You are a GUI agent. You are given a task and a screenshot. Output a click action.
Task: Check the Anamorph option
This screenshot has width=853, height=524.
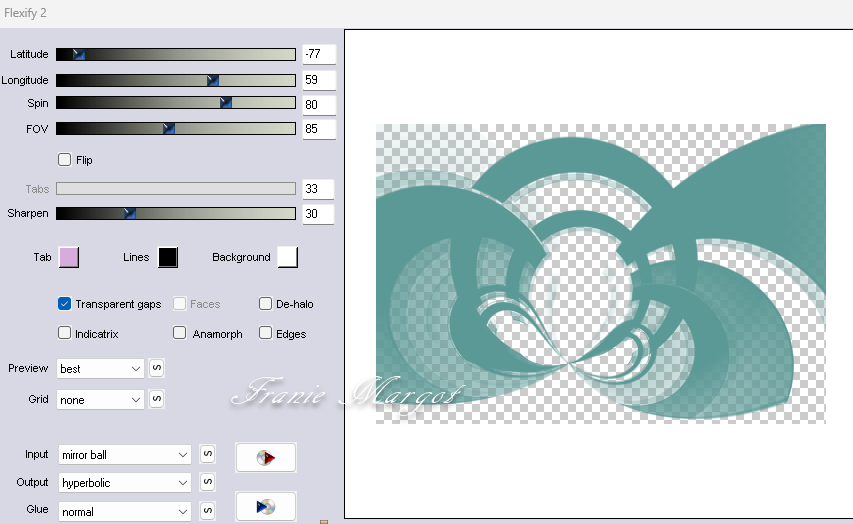180,333
